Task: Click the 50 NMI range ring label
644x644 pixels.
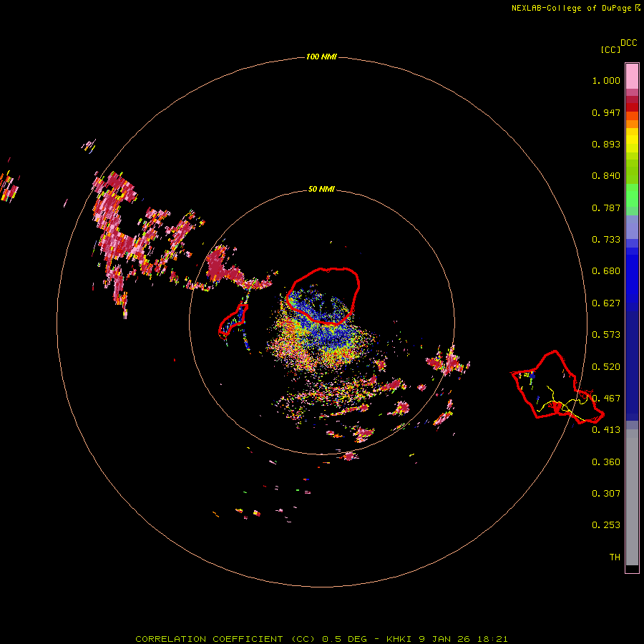Action: [x=321, y=189]
